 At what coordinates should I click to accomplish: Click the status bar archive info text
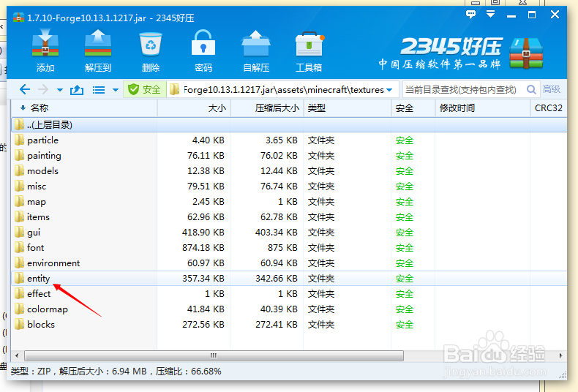(116, 371)
